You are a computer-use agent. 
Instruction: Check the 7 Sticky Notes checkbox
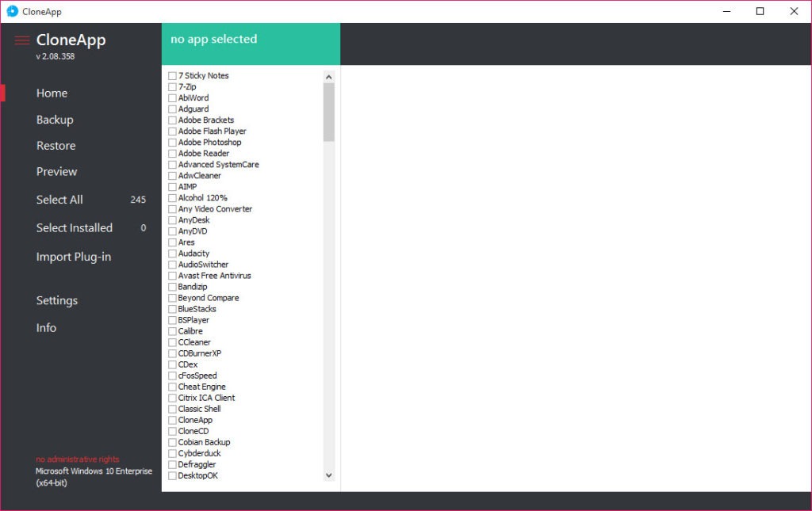[172, 75]
